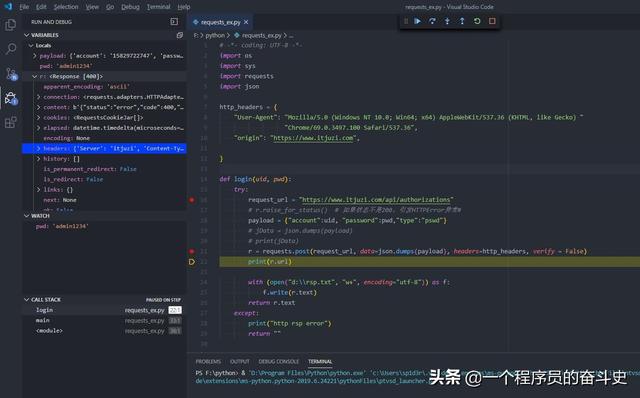Select the login call stack frame
Viewport: 640px width, 398px height.
pyautogui.click(x=104, y=310)
